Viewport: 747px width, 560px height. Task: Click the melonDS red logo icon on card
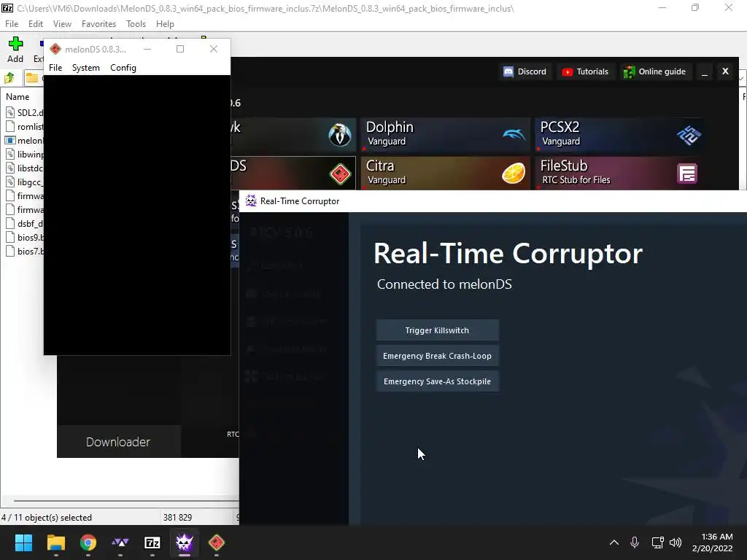[x=340, y=174]
